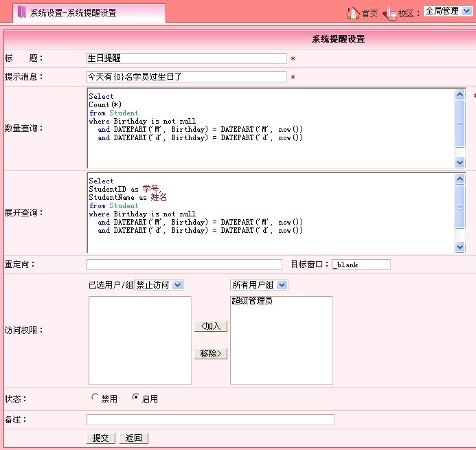476x450 pixels.
Task: Click the book icon in the tab header
Action: (x=22, y=12)
